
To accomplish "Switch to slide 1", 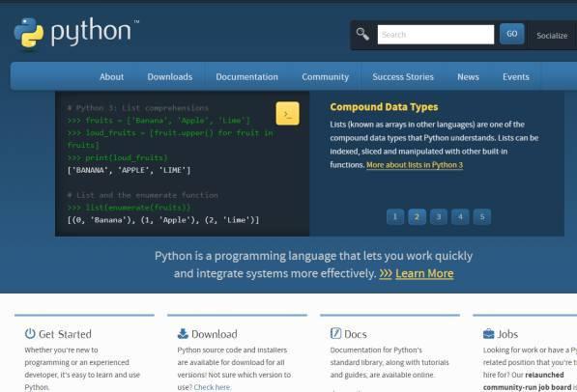I will click(395, 216).
